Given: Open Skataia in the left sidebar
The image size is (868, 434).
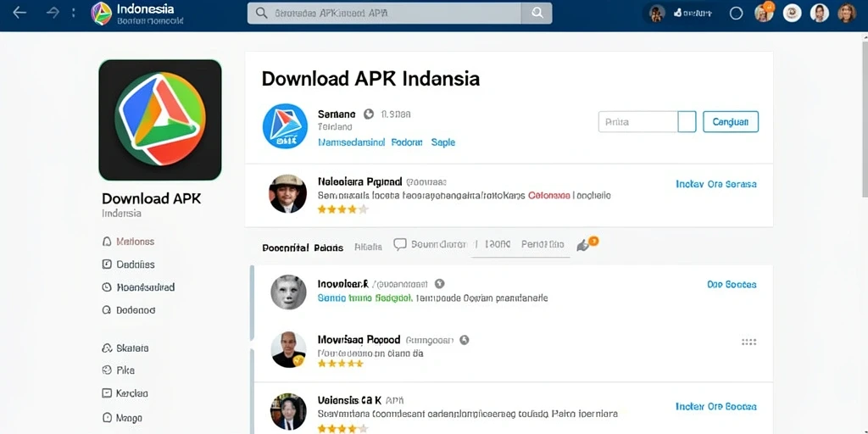Looking at the screenshot, I should point(132,348).
